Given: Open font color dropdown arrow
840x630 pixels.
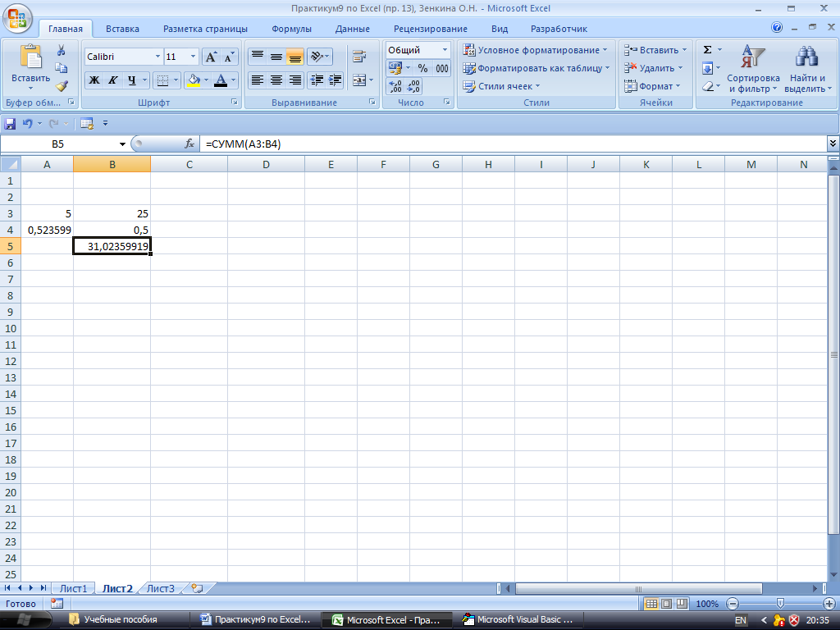Looking at the screenshot, I should point(233,80).
